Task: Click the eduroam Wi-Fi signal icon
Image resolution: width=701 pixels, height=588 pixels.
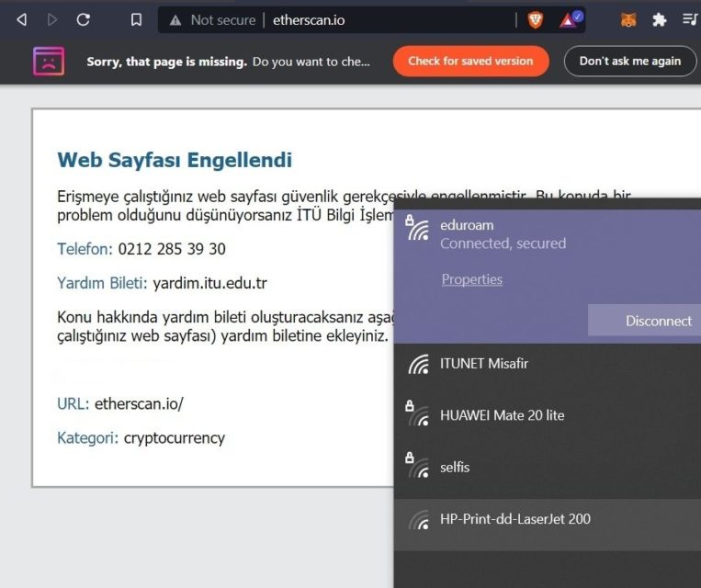Action: [417, 228]
